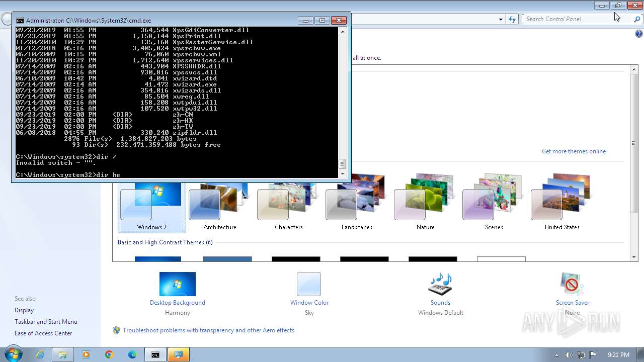Click the Sounds link text
This screenshot has height=362, width=644.
pos(440,303)
